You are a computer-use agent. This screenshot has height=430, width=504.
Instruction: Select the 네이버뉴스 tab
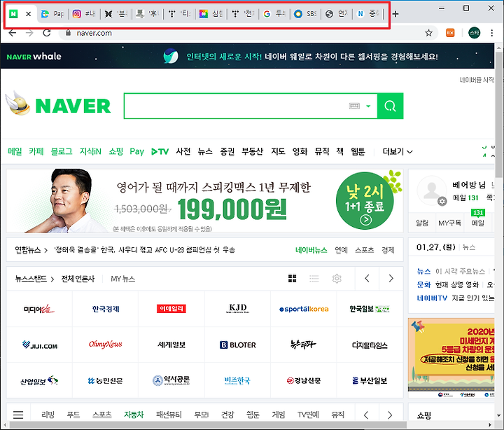[311, 250]
